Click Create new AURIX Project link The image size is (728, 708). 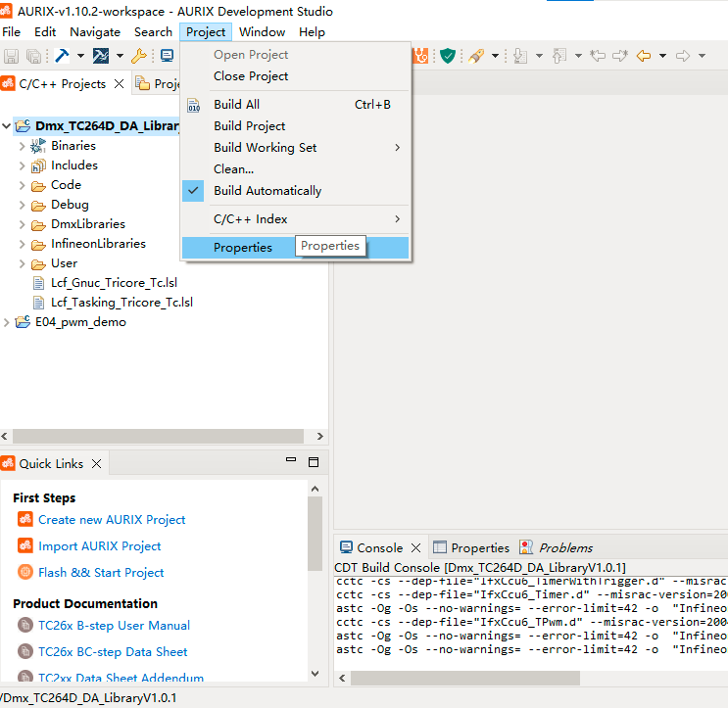pyautogui.click(x=112, y=520)
